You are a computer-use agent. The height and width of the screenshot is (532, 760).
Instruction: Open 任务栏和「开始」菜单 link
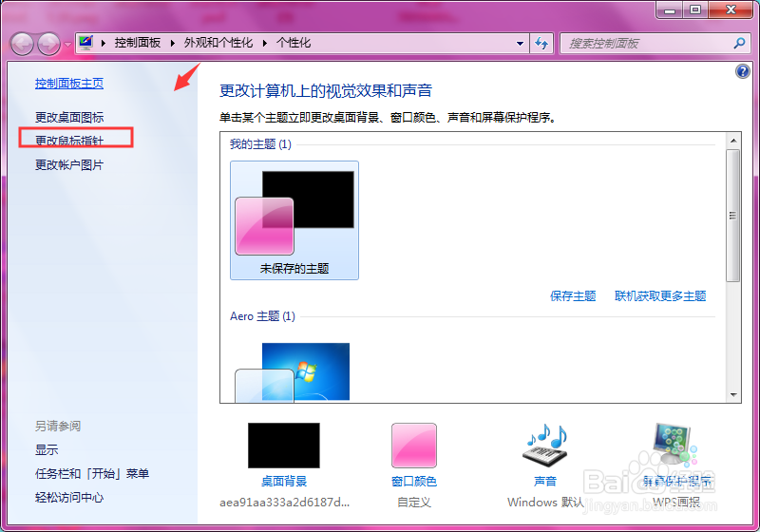(x=92, y=473)
